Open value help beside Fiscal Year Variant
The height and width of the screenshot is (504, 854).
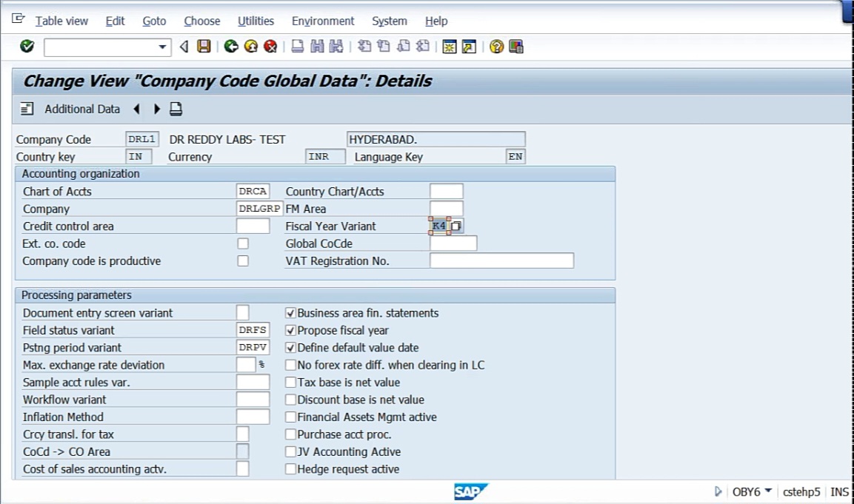click(x=456, y=226)
